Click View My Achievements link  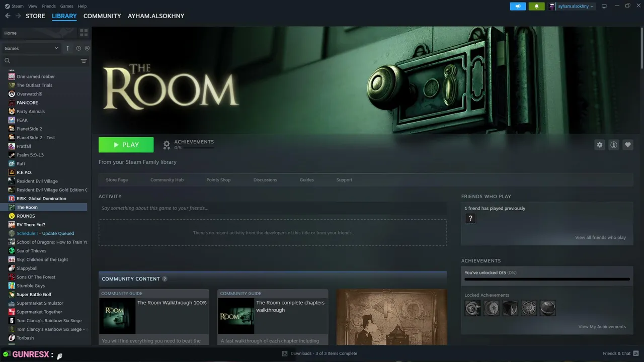[x=602, y=327]
